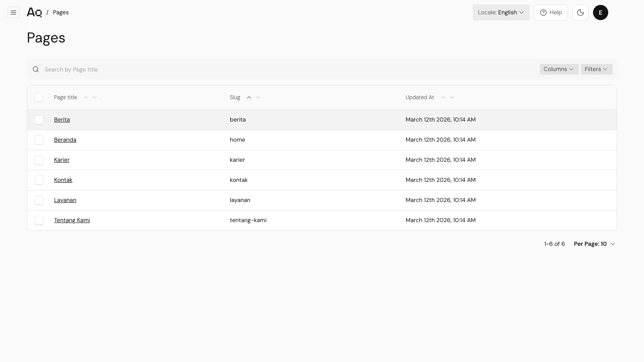Sort Page title descending with down arrow
This screenshot has width=644, height=362.
(x=95, y=97)
